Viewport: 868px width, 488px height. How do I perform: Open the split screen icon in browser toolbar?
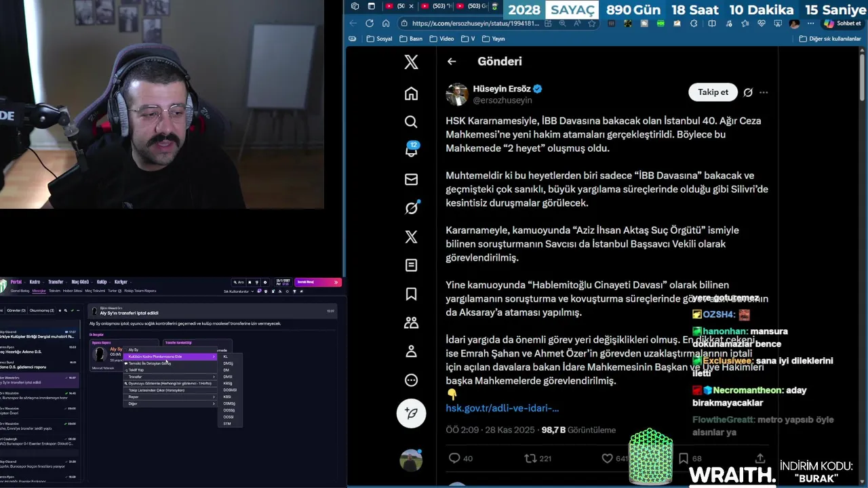pos(712,23)
